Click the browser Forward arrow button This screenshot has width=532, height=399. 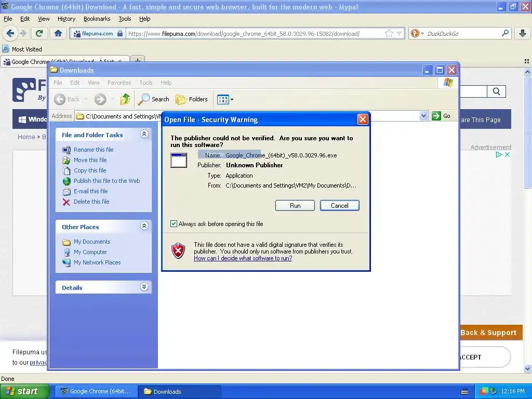(x=23, y=33)
